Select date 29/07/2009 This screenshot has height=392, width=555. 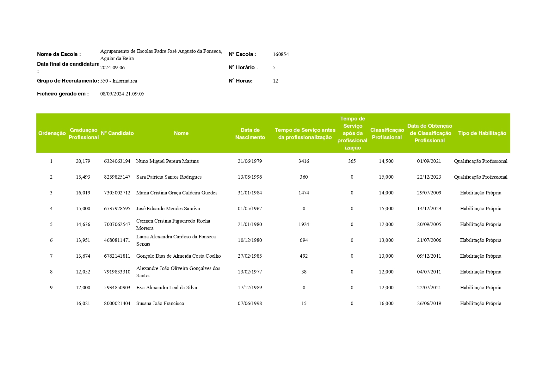click(429, 193)
